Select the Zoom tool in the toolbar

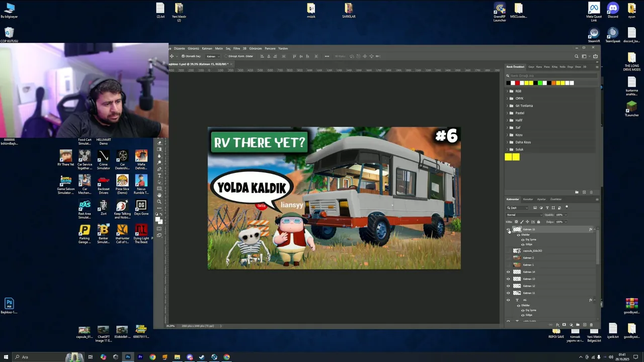click(x=159, y=202)
